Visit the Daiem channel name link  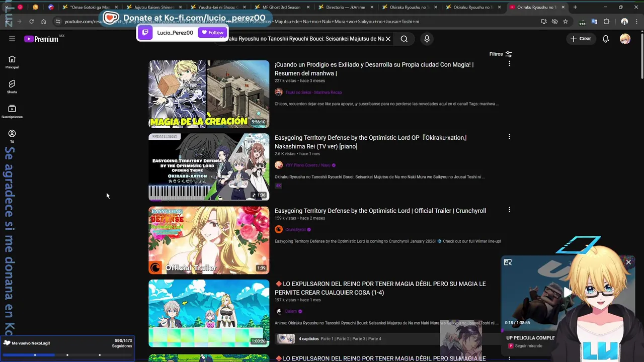pyautogui.click(x=291, y=312)
